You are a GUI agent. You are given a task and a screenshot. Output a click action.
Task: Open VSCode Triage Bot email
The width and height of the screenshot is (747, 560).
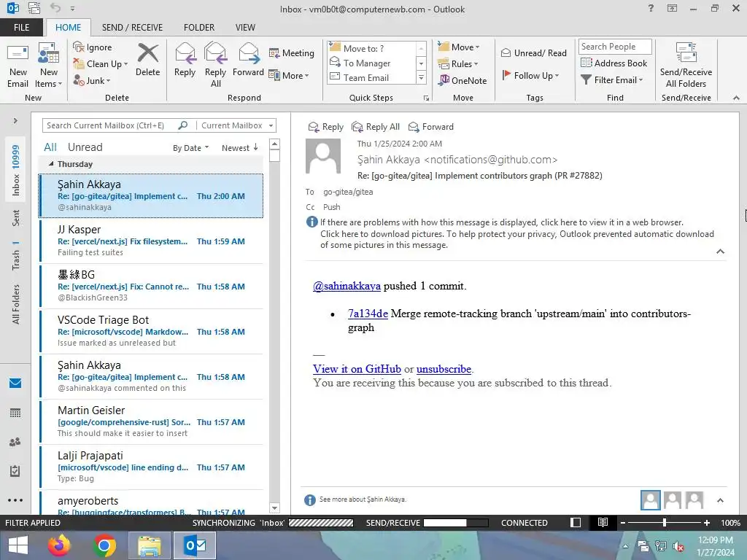pos(151,332)
